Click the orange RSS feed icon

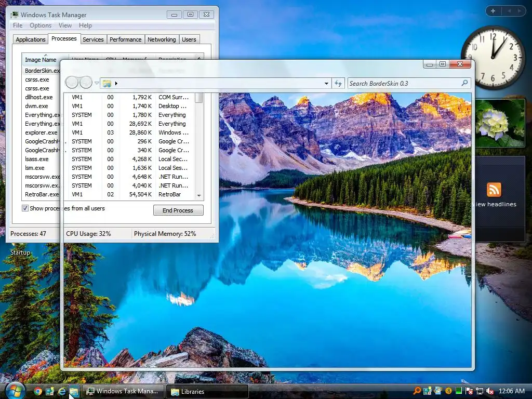(494, 189)
